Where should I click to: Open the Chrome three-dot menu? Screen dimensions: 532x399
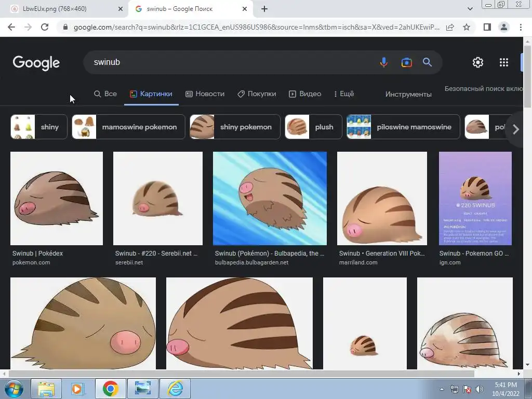point(521,27)
